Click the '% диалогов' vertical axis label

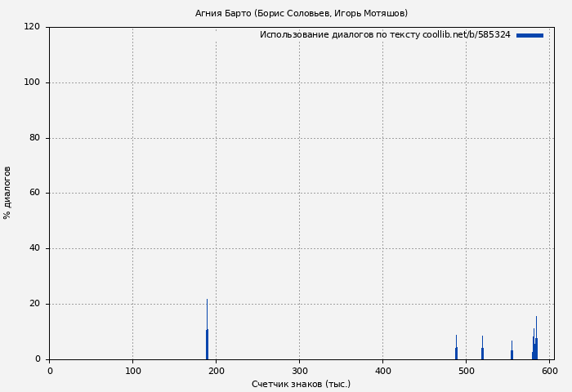tap(7, 193)
